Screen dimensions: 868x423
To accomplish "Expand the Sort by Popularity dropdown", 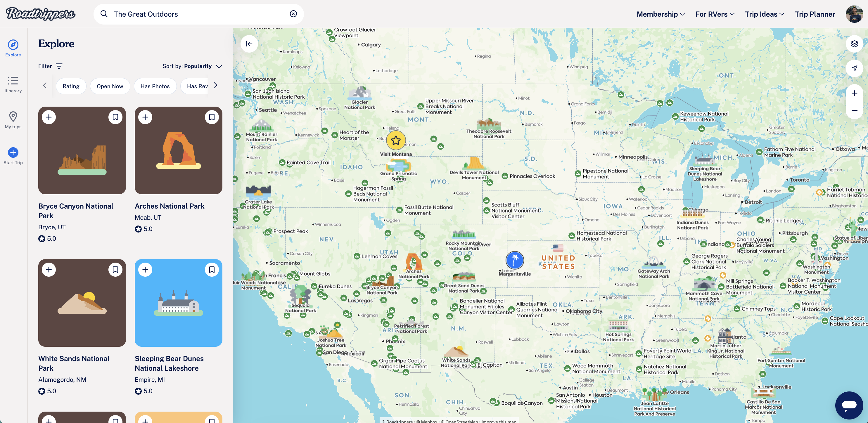I will tap(192, 66).
